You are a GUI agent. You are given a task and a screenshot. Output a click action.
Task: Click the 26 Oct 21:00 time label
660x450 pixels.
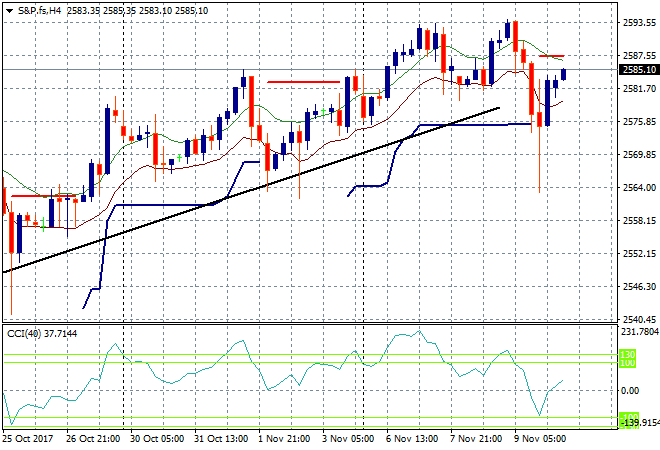[x=93, y=439]
